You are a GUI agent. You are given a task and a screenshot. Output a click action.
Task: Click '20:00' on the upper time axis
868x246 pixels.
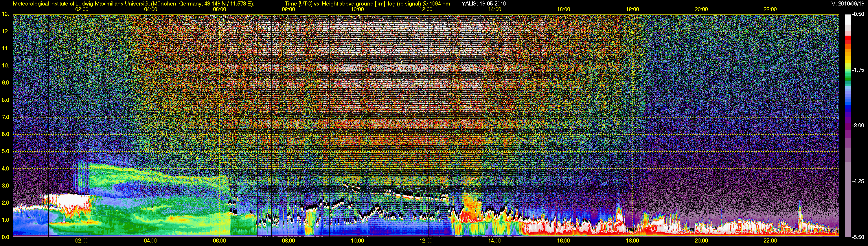coord(701,10)
